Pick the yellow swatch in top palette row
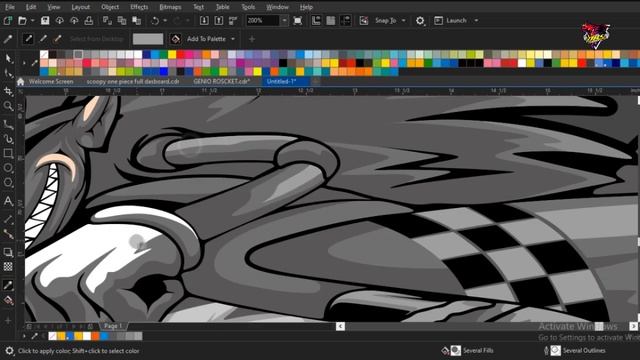The image size is (640, 360). [172, 54]
